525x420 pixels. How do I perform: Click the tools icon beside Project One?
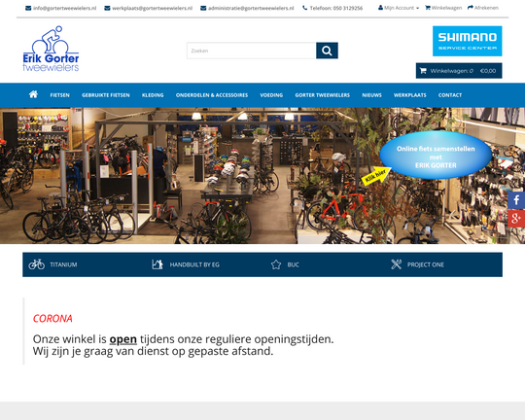pos(396,264)
